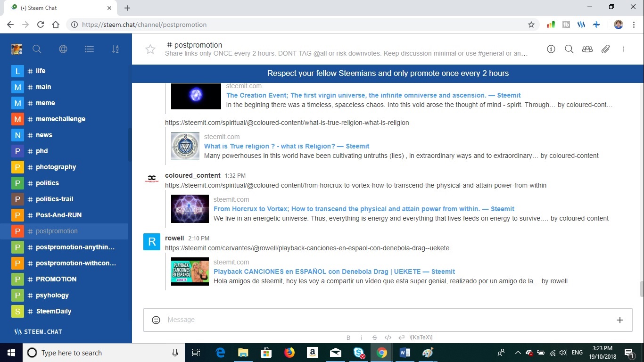Insert multi-line formatting arrow
This screenshot has width=644, height=362.
401,337
